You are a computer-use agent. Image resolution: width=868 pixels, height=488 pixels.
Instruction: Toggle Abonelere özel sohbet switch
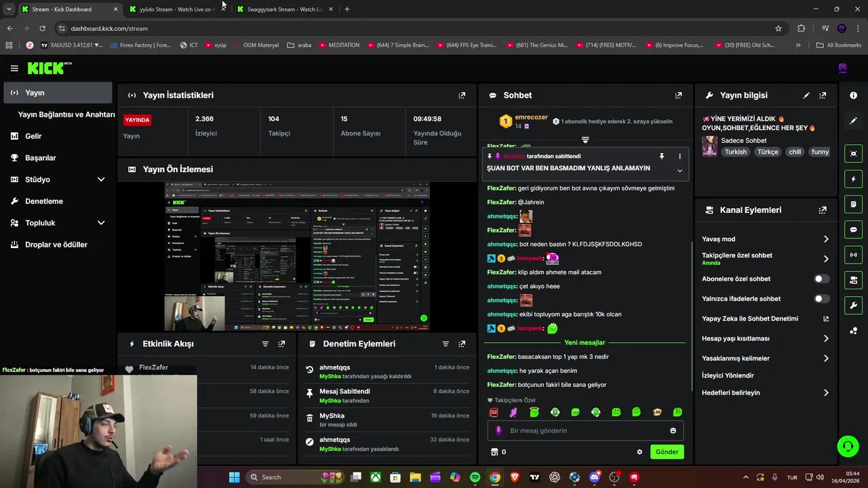click(821, 279)
